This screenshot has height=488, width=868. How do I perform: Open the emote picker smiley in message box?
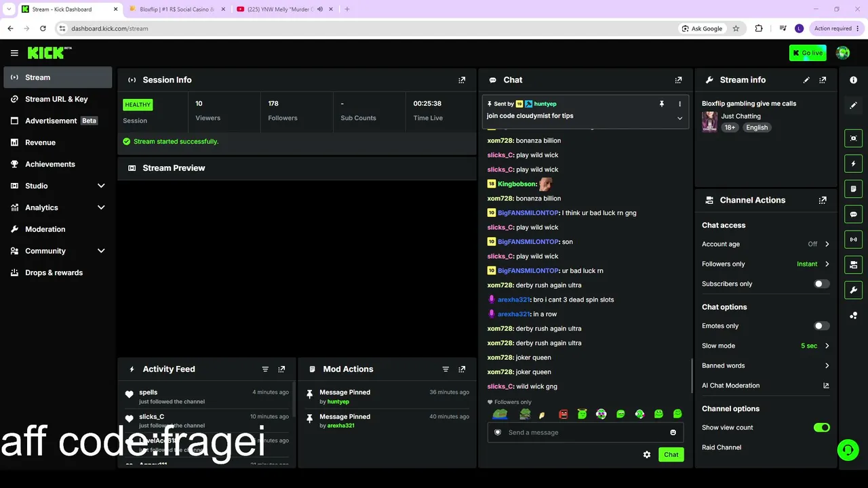click(x=673, y=432)
